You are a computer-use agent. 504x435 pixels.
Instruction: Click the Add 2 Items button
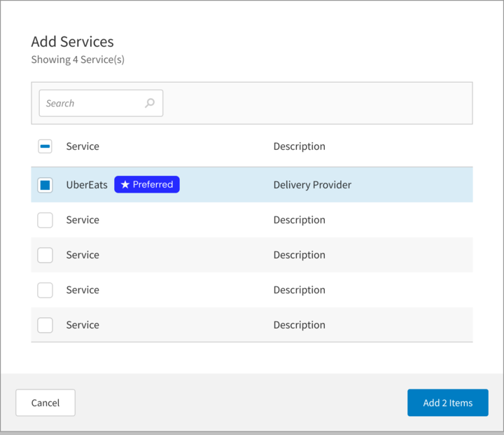click(447, 403)
